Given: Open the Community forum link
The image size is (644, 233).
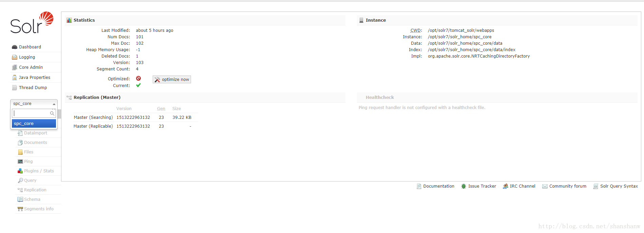Looking at the screenshot, I should click(x=568, y=186).
